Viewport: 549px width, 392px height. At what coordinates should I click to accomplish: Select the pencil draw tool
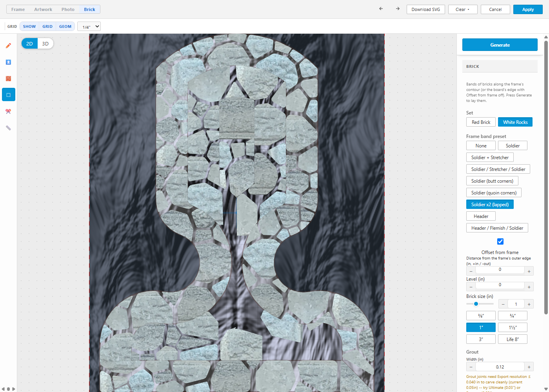[x=8, y=45]
